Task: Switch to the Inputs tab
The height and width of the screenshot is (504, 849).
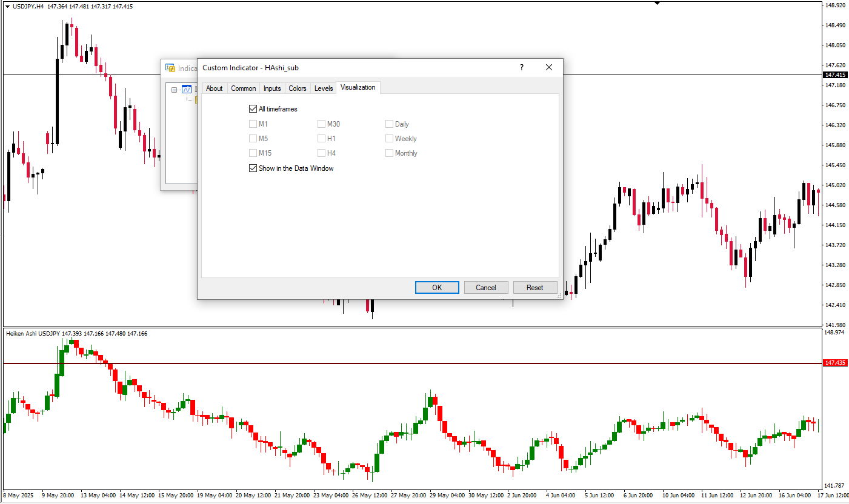Action: [x=272, y=88]
